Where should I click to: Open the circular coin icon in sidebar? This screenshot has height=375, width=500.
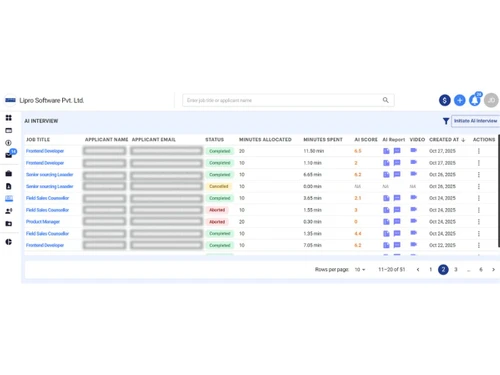9,143
